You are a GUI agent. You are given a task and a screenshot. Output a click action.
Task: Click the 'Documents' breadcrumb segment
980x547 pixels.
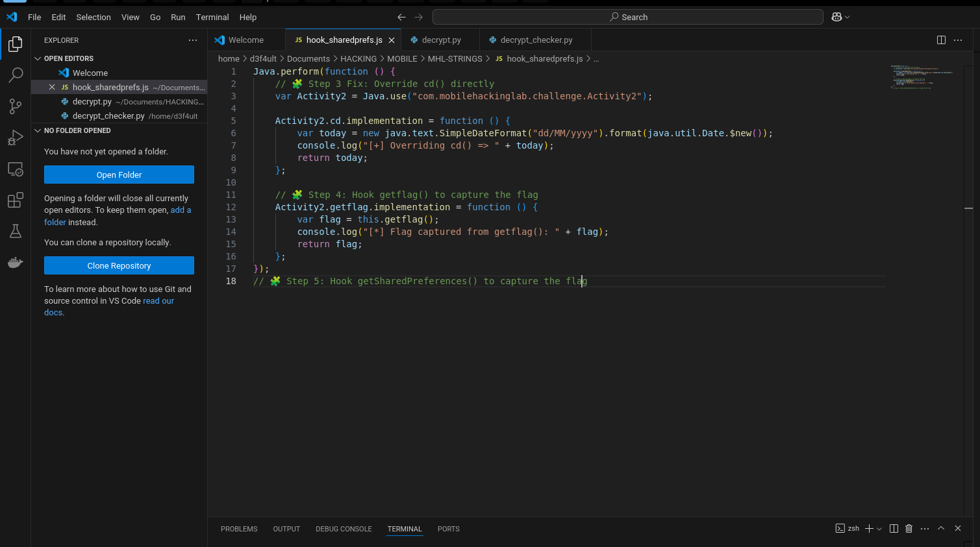click(x=308, y=58)
